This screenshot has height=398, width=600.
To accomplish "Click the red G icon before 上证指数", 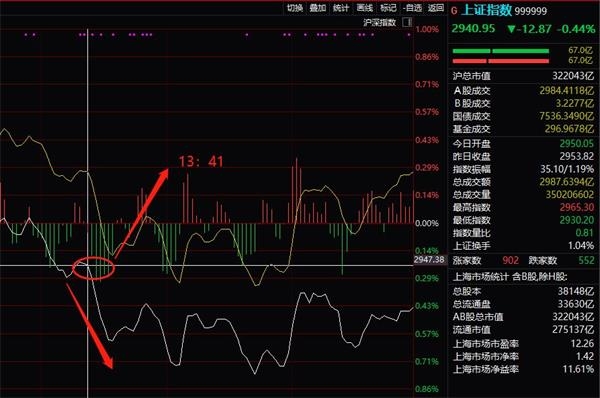I will 454,11.
